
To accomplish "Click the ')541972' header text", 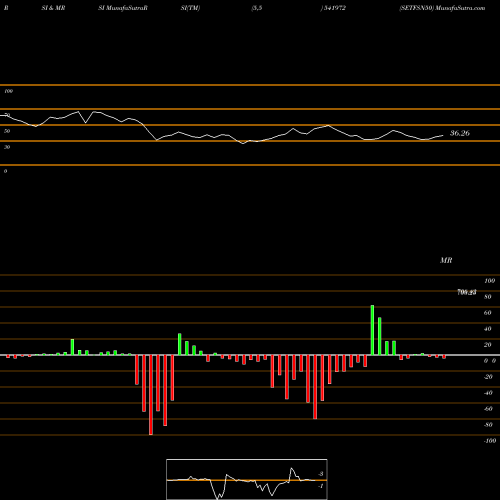I will [x=333, y=8].
